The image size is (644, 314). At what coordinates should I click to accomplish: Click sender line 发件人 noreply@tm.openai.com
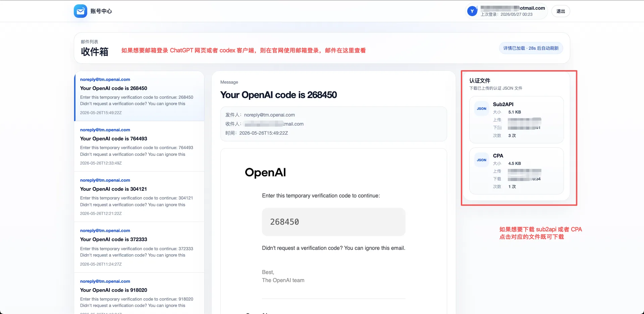coord(260,115)
